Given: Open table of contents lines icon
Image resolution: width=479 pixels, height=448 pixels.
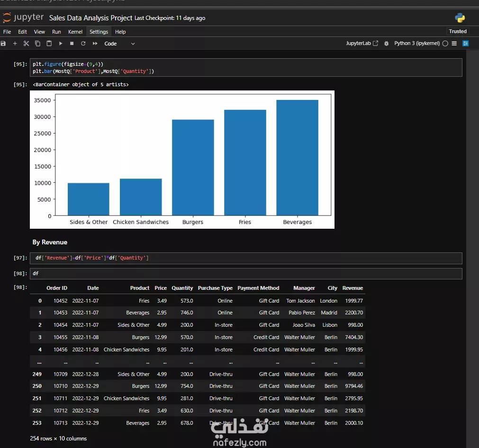Looking at the screenshot, I should (454, 44).
